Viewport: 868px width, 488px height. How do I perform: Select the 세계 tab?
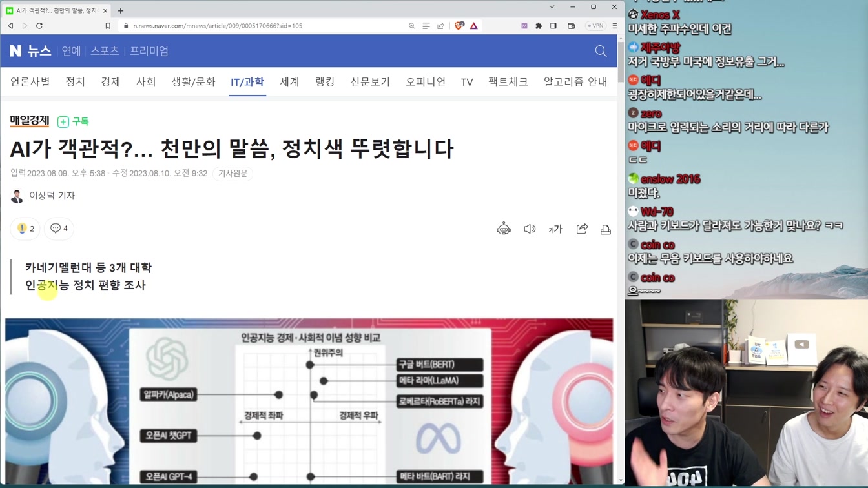[289, 82]
